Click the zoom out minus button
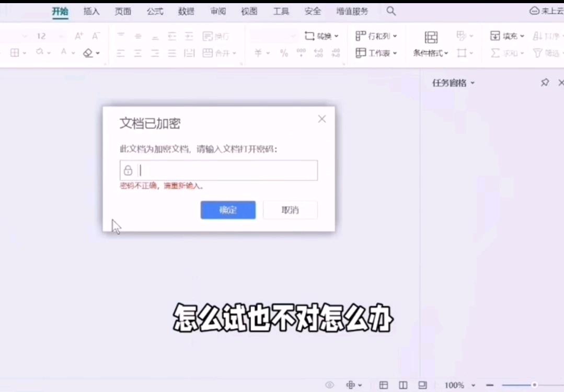The height and width of the screenshot is (392, 564). [x=490, y=385]
